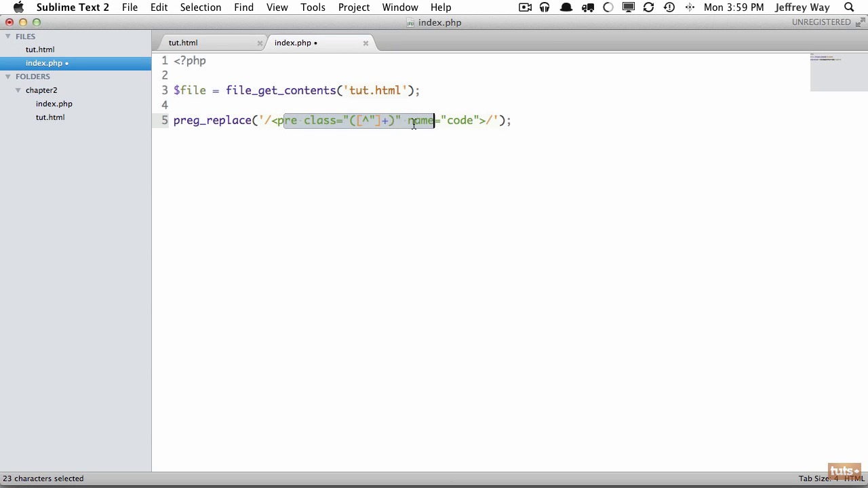The width and height of the screenshot is (868, 488).
Task: Open the Help menu
Action: tap(441, 7)
